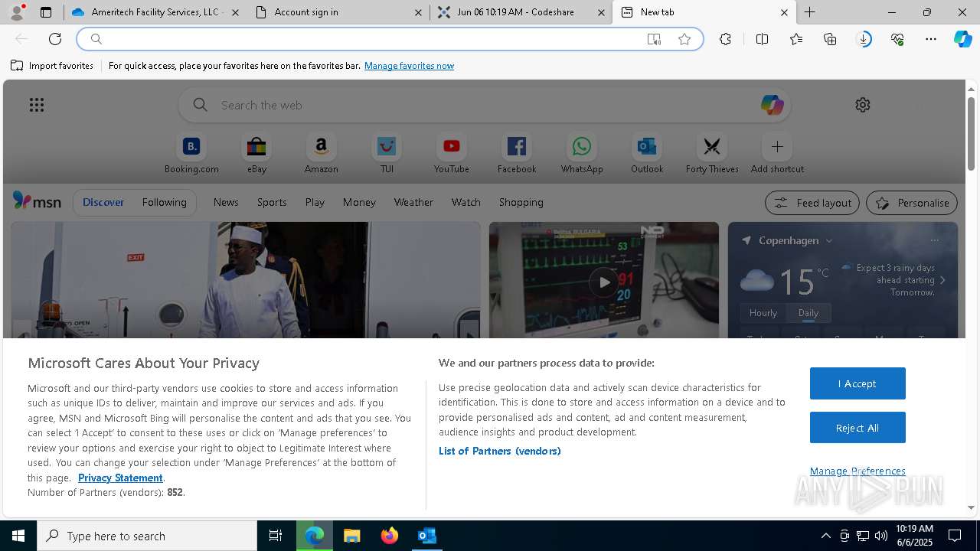Open Copilot icon in search box
The image size is (980, 551).
tap(772, 105)
